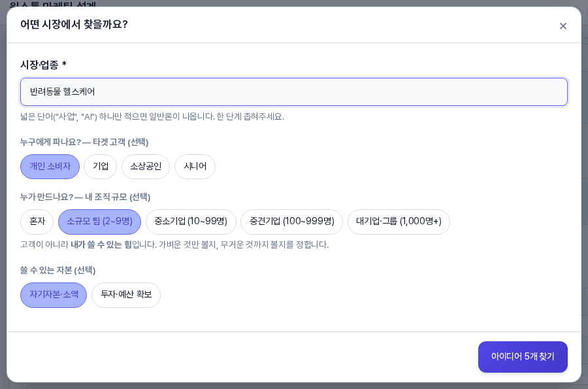Click the 시장·업종 input field
This screenshot has height=389, width=588.
click(x=293, y=92)
